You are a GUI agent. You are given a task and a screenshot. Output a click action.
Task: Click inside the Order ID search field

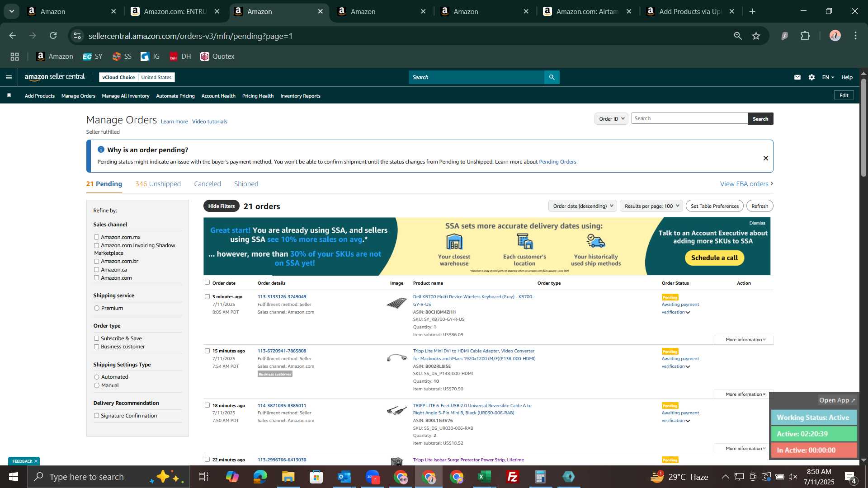pos(689,118)
